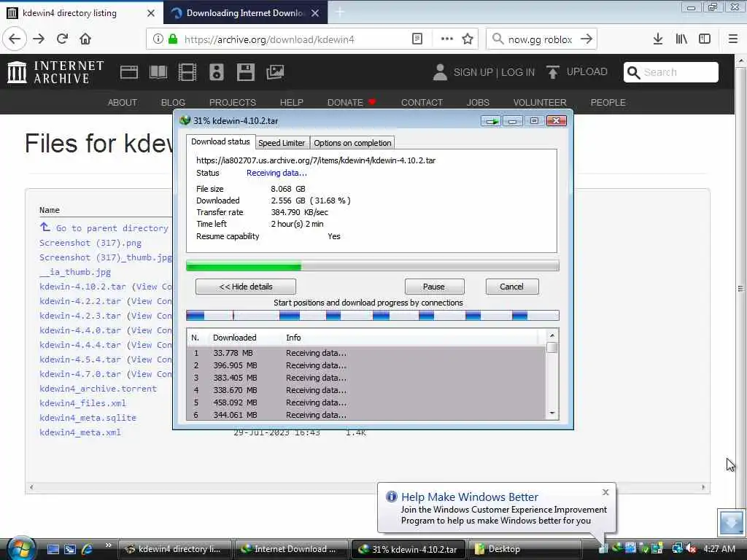Open ABOUT menu item
This screenshot has height=560, width=747.
[123, 102]
